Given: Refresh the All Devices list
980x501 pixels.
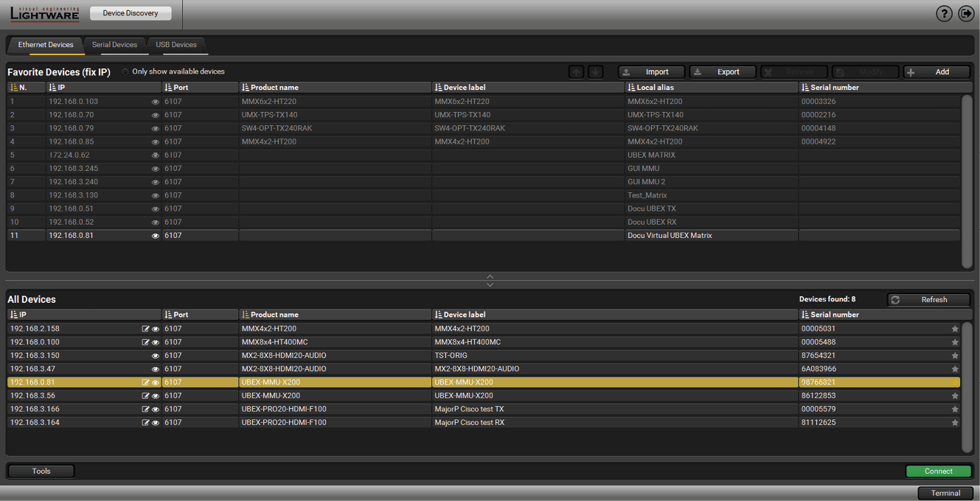Looking at the screenshot, I should (929, 300).
